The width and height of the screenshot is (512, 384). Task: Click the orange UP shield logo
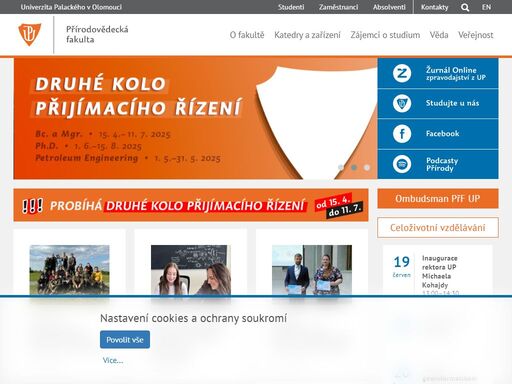tap(30, 34)
